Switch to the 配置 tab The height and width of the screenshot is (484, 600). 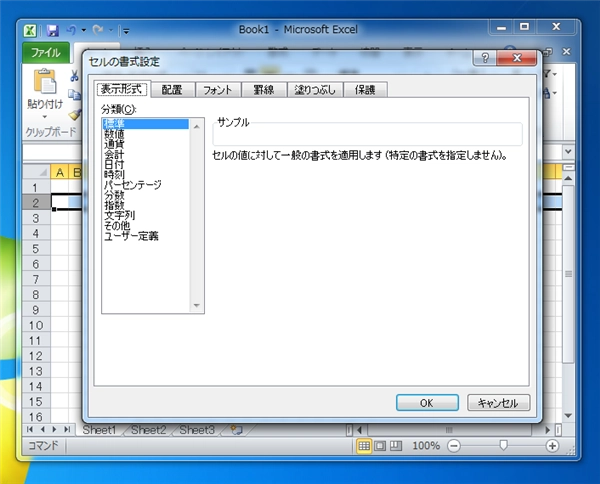tap(172, 90)
